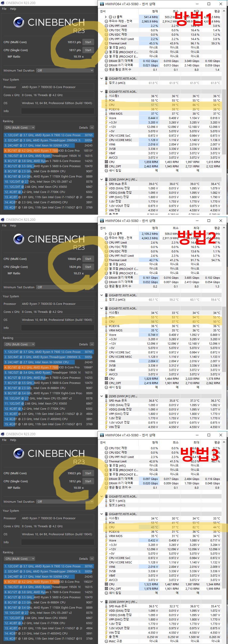This screenshot has height=644, width=228.
Task: Expand Details arrow in ranking listing 18513*
Action: [x=92, y=128]
